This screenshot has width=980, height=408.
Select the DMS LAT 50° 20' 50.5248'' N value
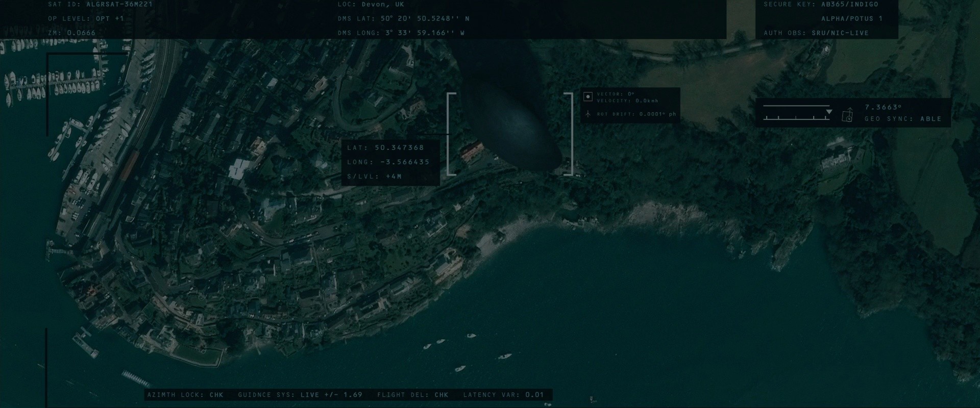coord(403,18)
